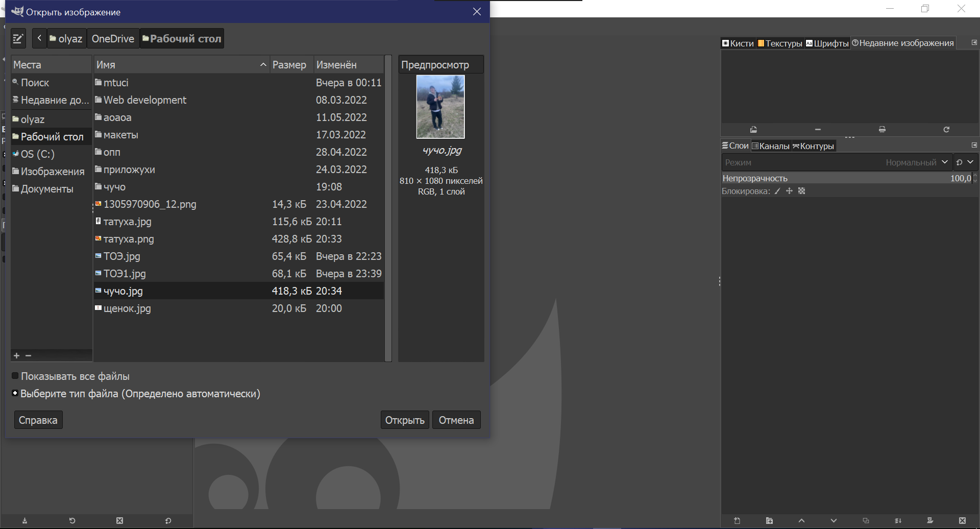Viewport: 980px width, 529px height.
Task: Click the new layer icon
Action: tap(737, 521)
